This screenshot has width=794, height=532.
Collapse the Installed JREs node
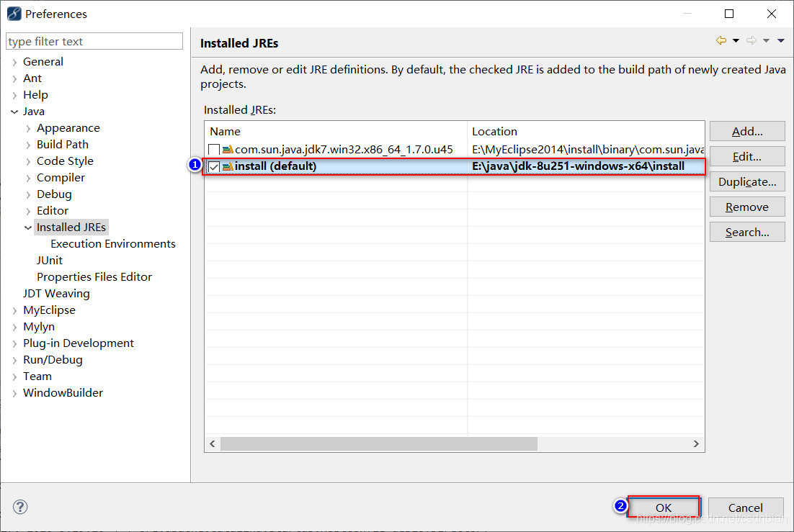(28, 227)
